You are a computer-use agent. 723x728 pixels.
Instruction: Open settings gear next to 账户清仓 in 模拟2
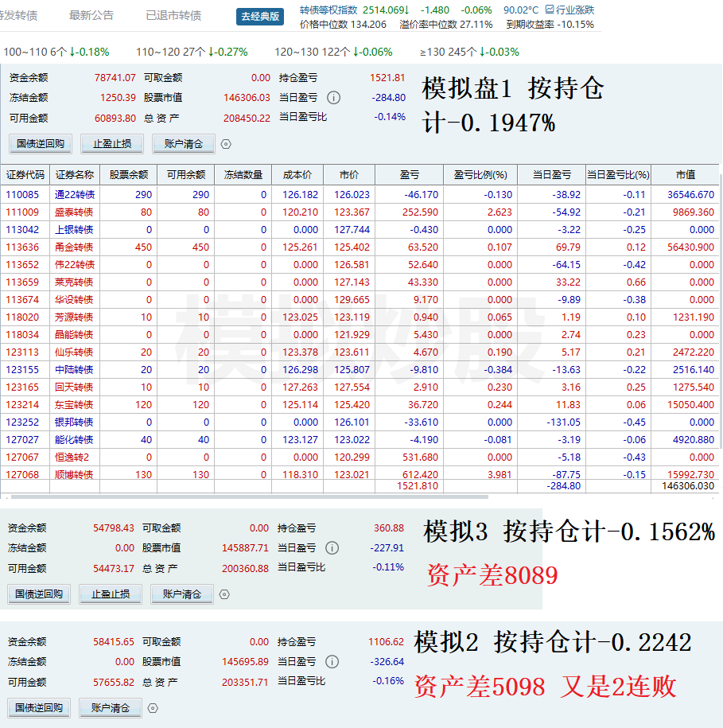(x=154, y=708)
